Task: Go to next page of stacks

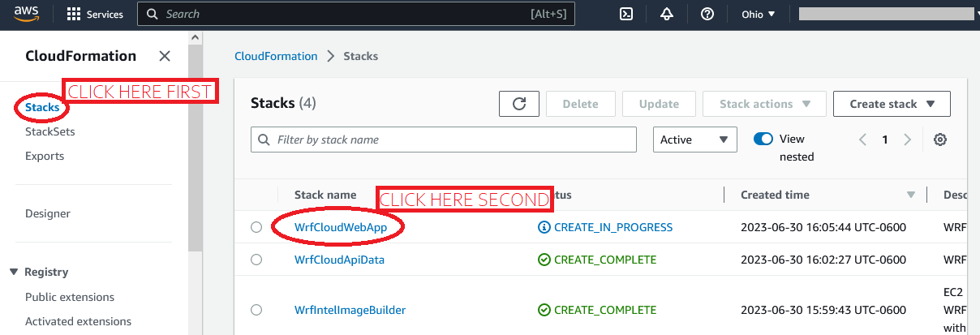Action: point(908,140)
